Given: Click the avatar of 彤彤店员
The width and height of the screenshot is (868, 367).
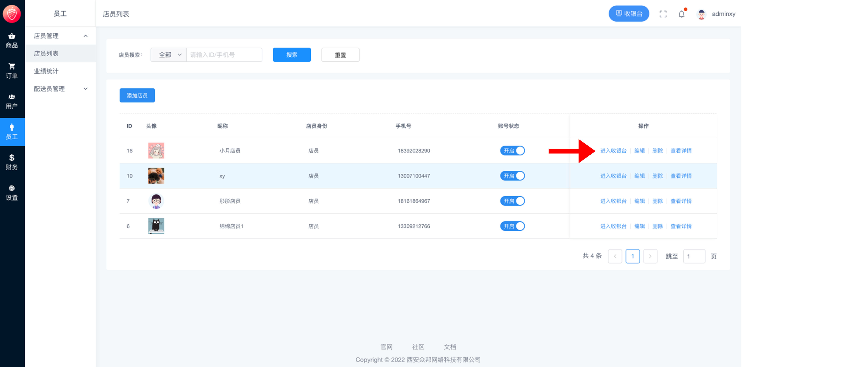Looking at the screenshot, I should point(156,201).
